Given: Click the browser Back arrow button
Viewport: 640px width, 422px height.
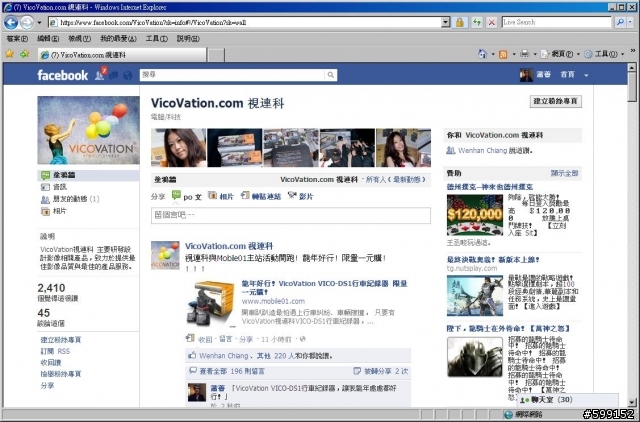Looking at the screenshot, I should pyautogui.click(x=11, y=22).
